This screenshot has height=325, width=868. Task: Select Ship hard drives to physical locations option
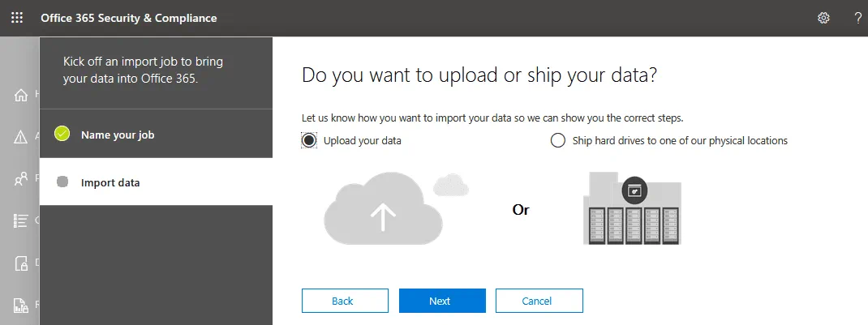558,140
